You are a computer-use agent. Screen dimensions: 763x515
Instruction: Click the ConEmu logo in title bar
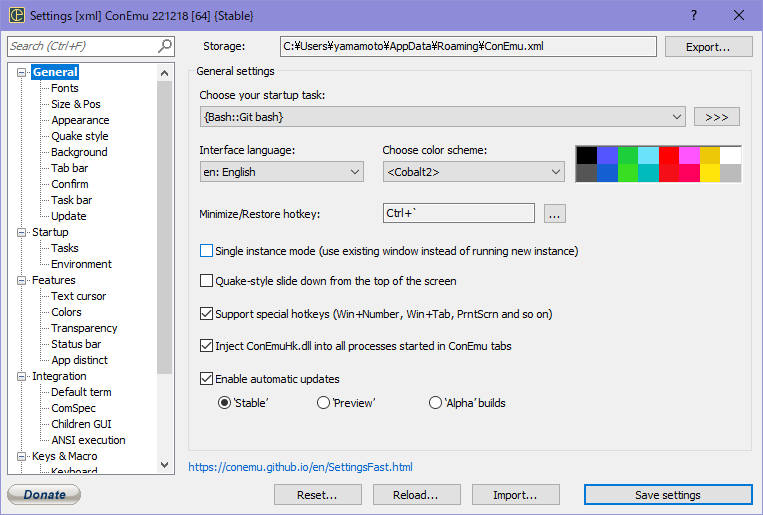coord(17,15)
